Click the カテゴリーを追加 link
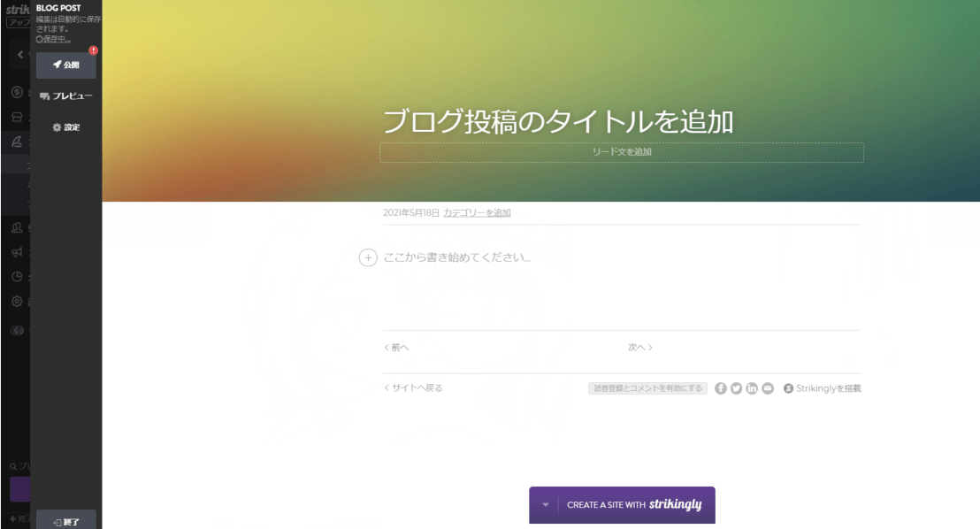 pyautogui.click(x=477, y=213)
